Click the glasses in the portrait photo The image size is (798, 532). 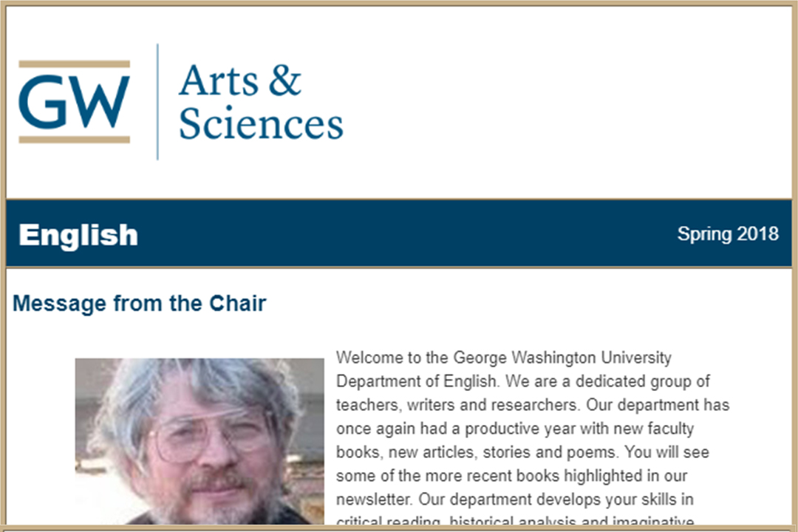pyautogui.click(x=208, y=434)
